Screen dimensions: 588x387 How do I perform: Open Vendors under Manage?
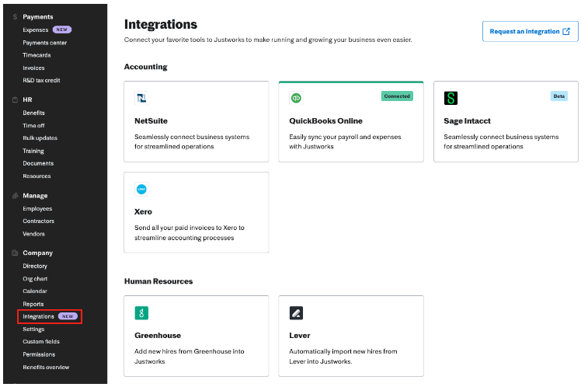point(33,234)
